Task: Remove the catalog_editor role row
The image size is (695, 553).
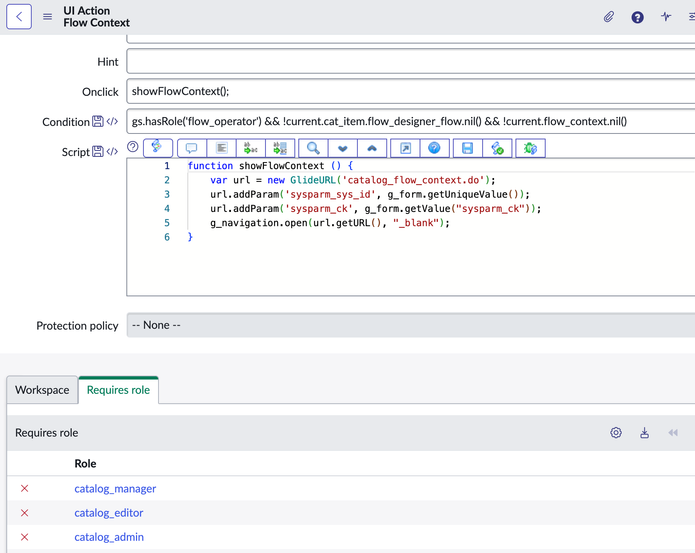Action: tap(25, 513)
